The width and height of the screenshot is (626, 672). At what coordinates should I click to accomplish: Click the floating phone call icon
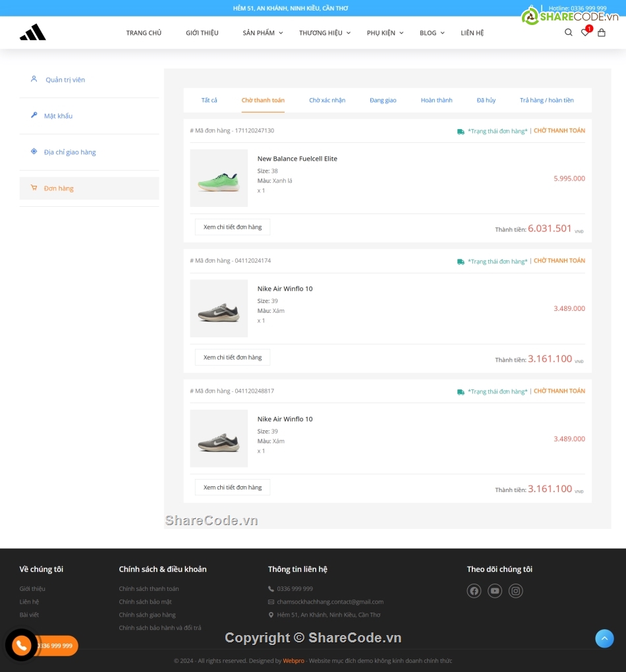(21, 645)
